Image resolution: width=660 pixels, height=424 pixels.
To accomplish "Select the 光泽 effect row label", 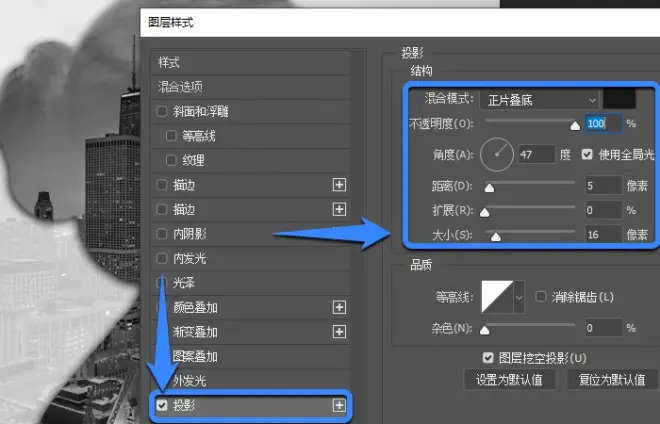I will [184, 283].
